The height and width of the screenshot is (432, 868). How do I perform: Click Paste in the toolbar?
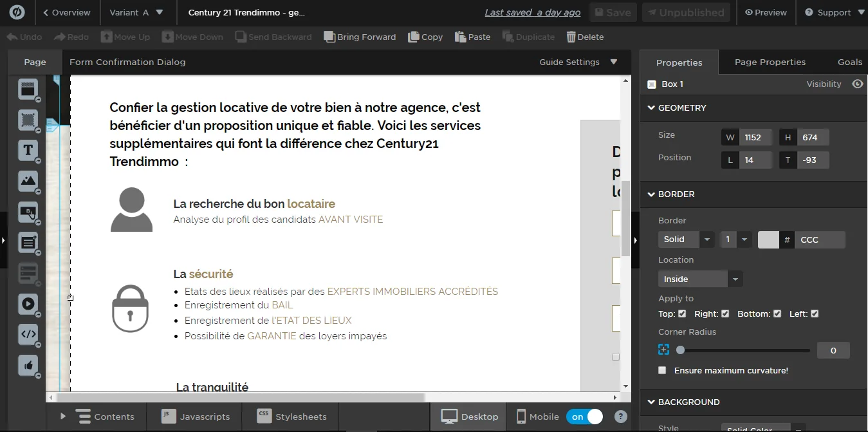[472, 37]
